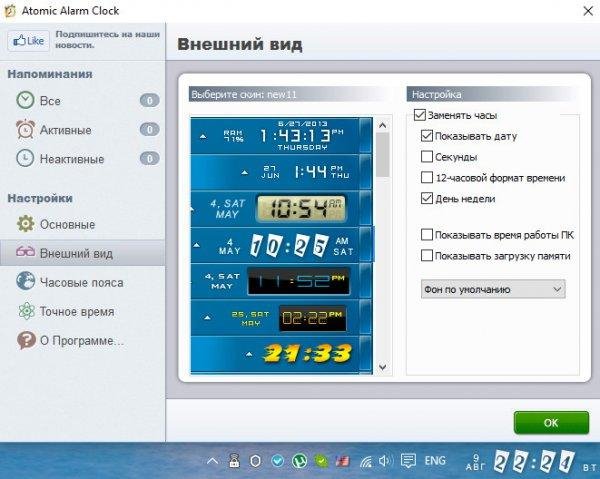600x479 pixels.
Task: Click the ENG language indicator
Action: click(x=435, y=461)
